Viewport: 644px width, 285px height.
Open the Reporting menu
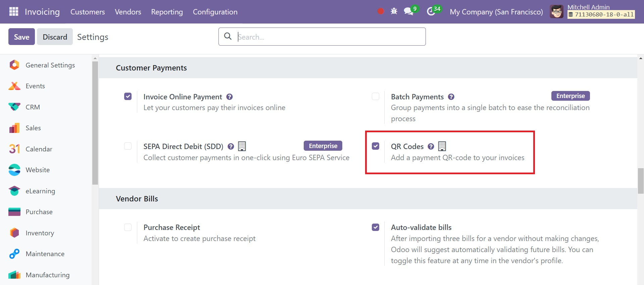[167, 12]
